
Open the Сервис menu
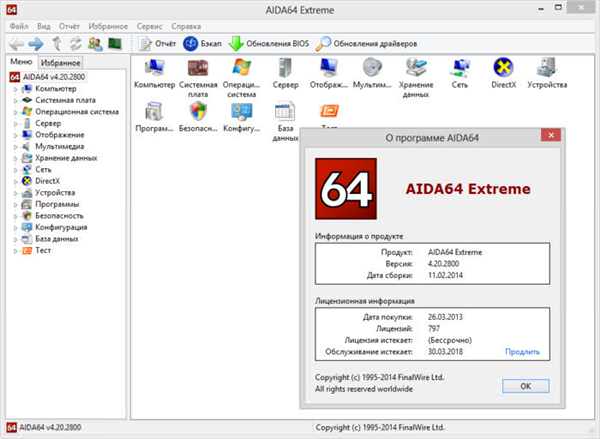point(149,26)
